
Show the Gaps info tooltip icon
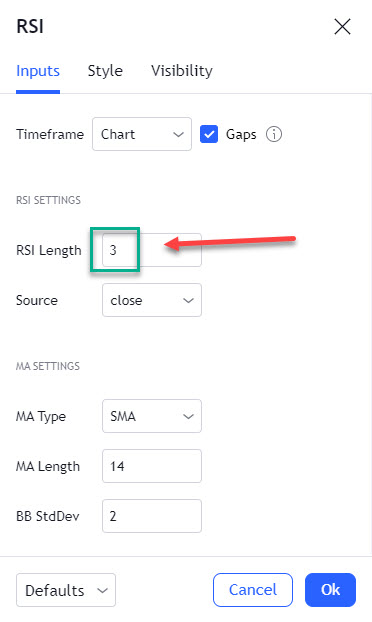[x=274, y=134]
